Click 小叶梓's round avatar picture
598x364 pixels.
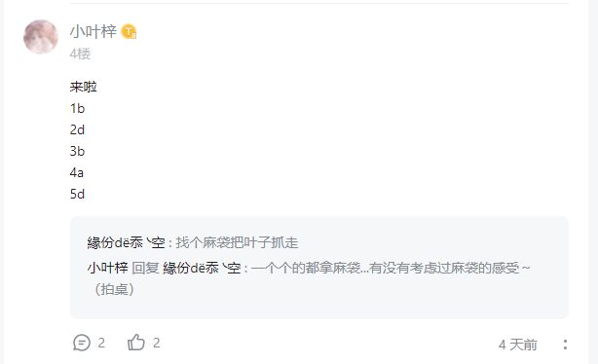pos(41,37)
